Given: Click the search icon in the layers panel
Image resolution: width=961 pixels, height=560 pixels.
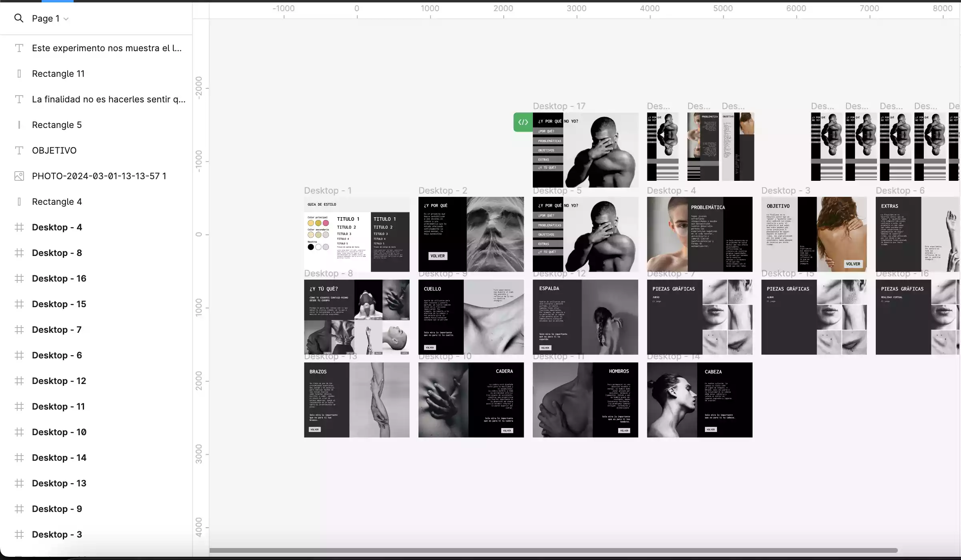Looking at the screenshot, I should [19, 19].
